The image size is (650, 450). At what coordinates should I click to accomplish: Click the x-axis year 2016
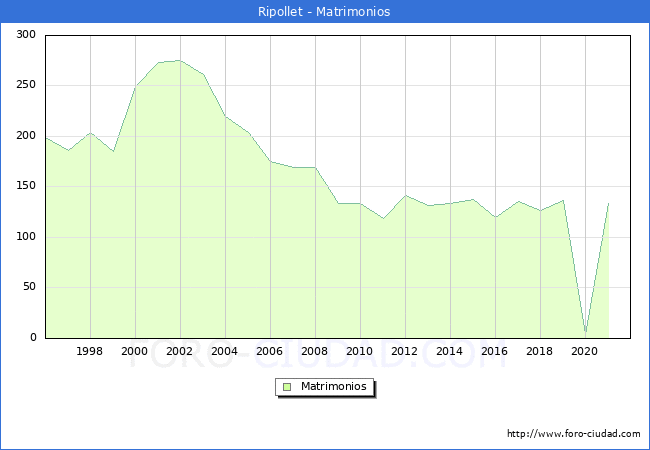495,351
